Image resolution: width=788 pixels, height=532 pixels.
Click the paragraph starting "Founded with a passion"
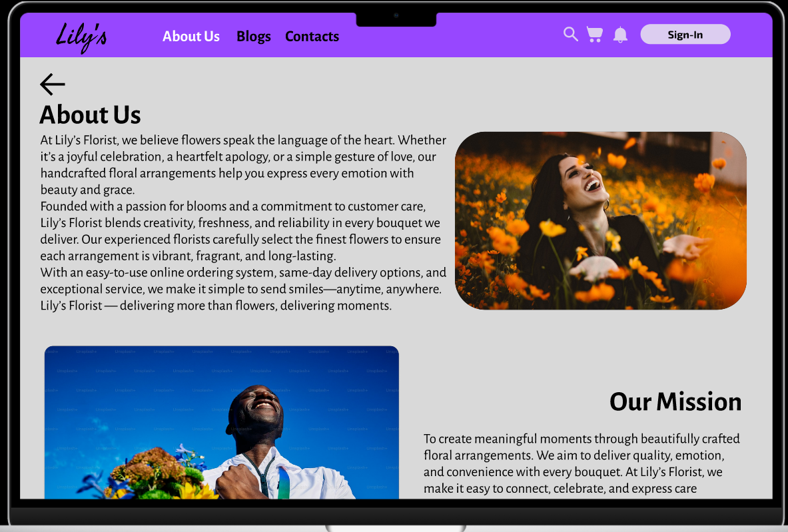(240, 231)
